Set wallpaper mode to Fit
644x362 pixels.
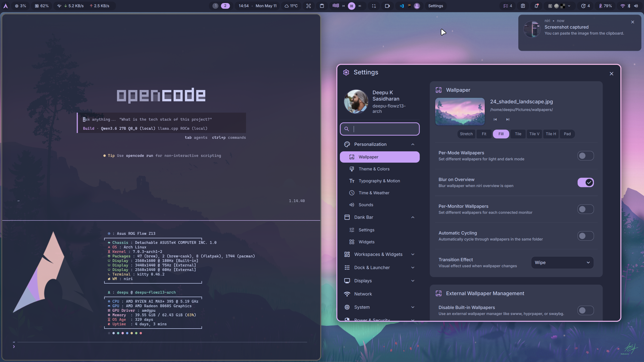[x=484, y=134]
